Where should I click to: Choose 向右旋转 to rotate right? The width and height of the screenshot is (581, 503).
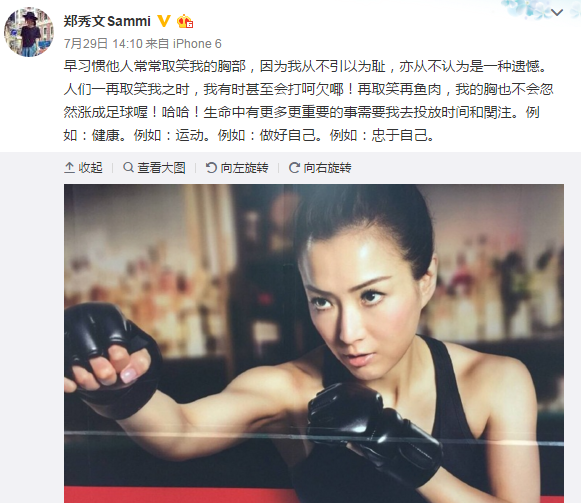coord(320,168)
